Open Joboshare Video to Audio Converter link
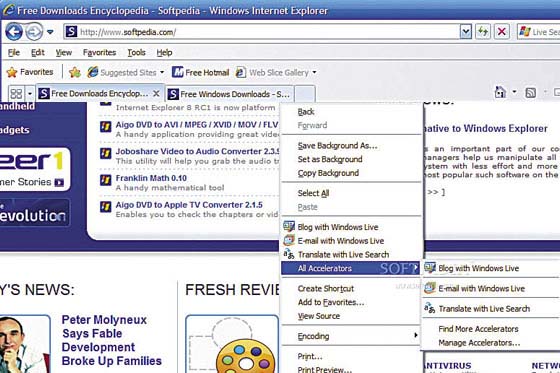 (x=198, y=151)
